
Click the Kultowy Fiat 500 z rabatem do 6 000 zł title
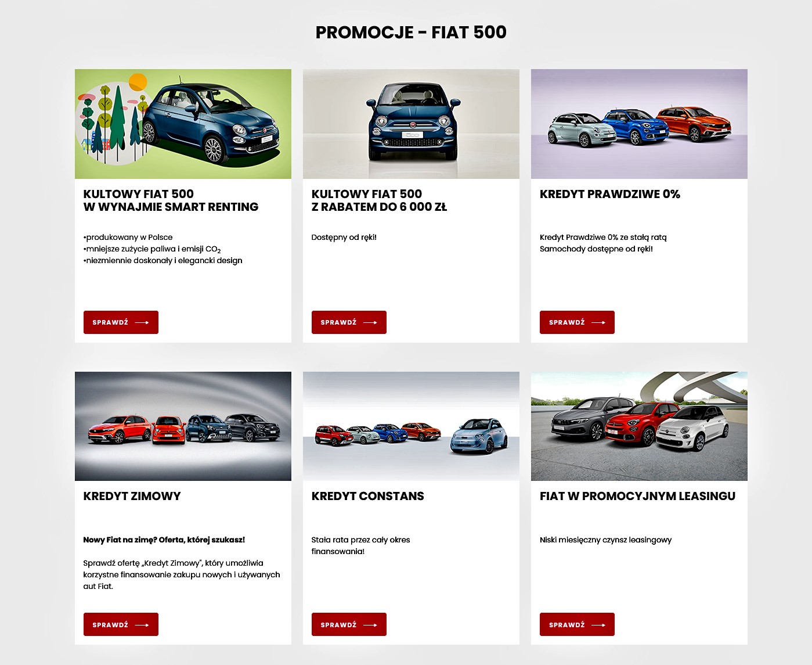tap(379, 200)
